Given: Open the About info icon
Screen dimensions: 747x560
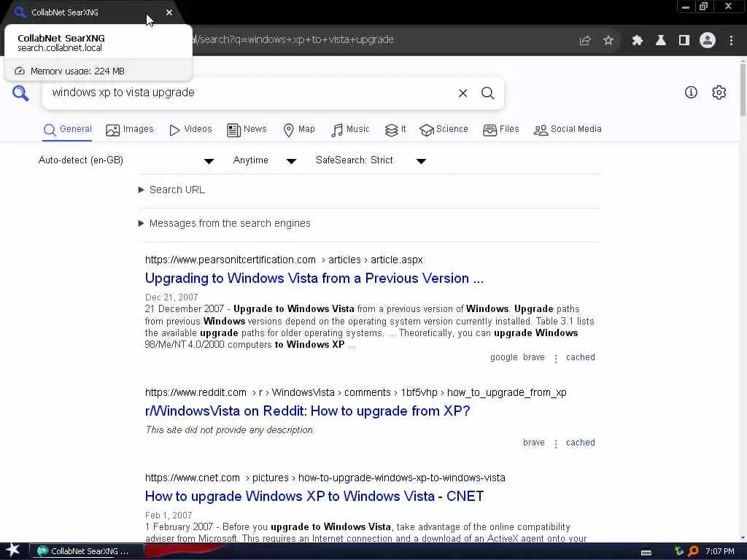Looking at the screenshot, I should tap(691, 93).
